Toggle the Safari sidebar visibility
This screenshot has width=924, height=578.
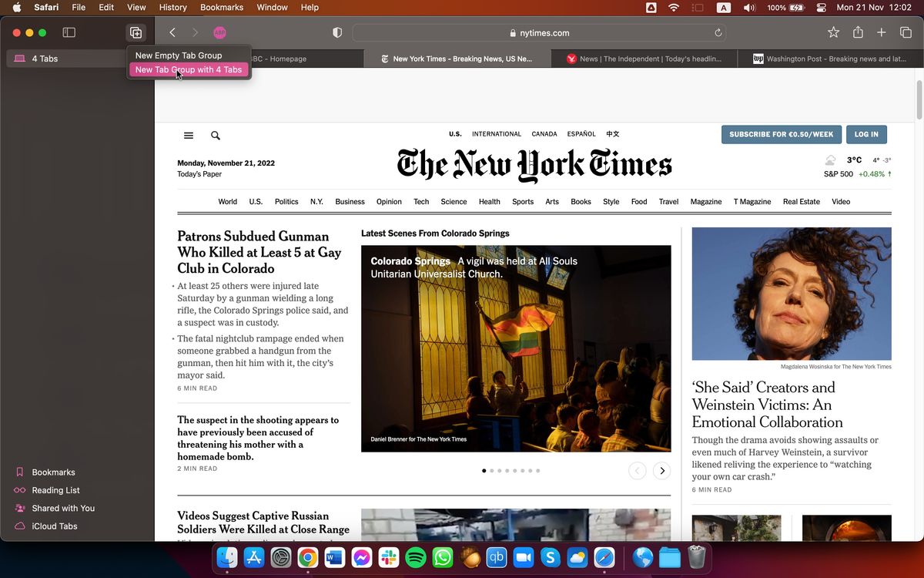click(x=69, y=32)
